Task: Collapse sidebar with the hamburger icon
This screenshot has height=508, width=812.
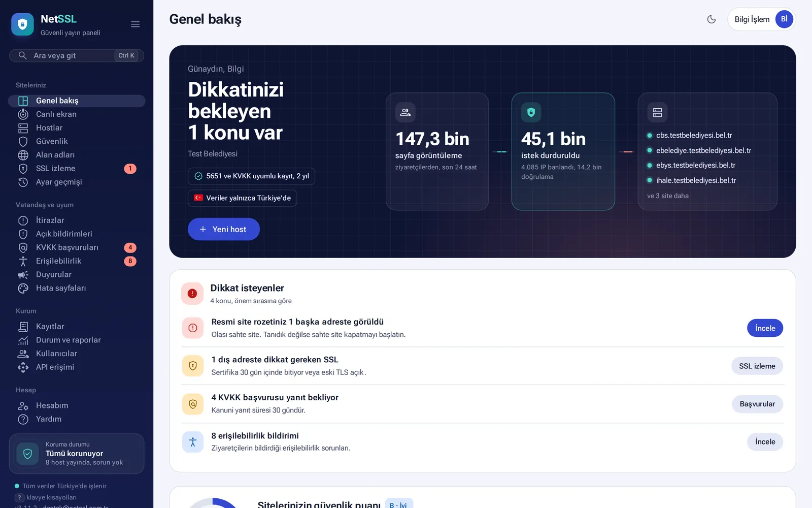Action: 135,24
